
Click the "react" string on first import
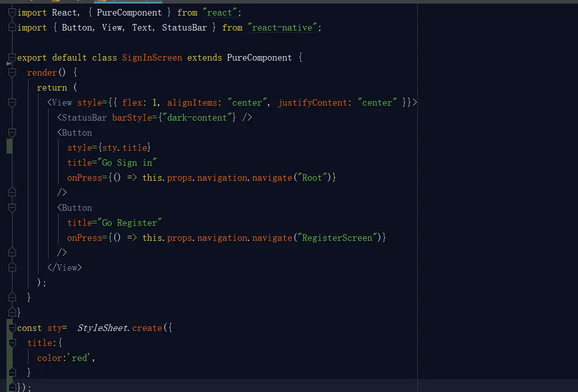(x=219, y=13)
